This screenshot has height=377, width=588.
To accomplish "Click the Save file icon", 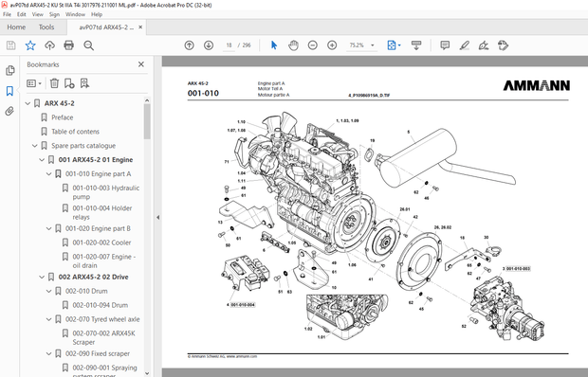I will click(x=10, y=45).
